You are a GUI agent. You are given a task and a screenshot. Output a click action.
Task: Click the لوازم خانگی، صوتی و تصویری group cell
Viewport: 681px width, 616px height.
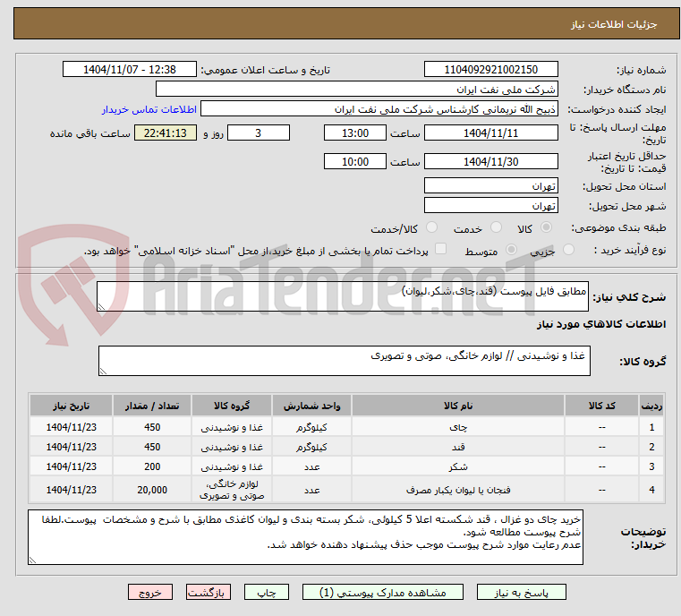(x=232, y=490)
